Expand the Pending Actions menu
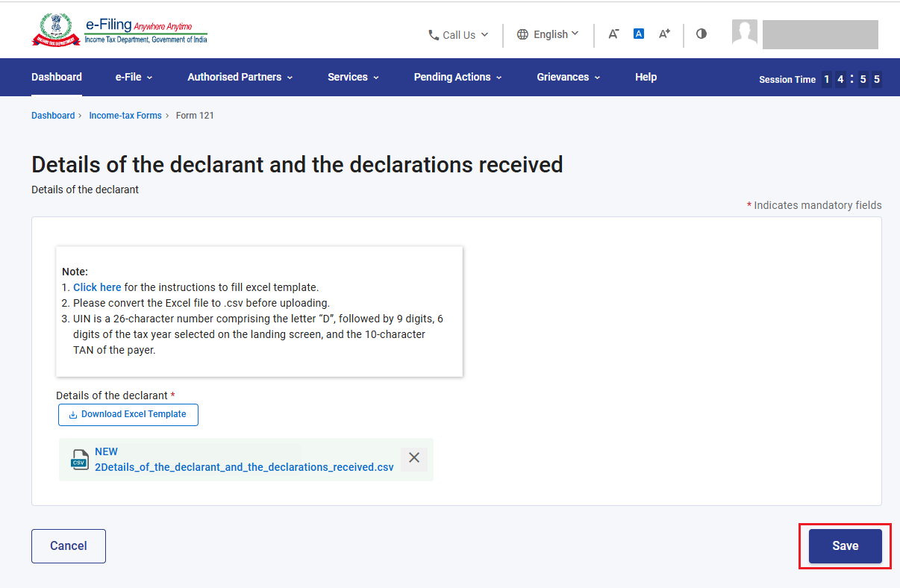This screenshot has height=588, width=900. click(x=458, y=77)
